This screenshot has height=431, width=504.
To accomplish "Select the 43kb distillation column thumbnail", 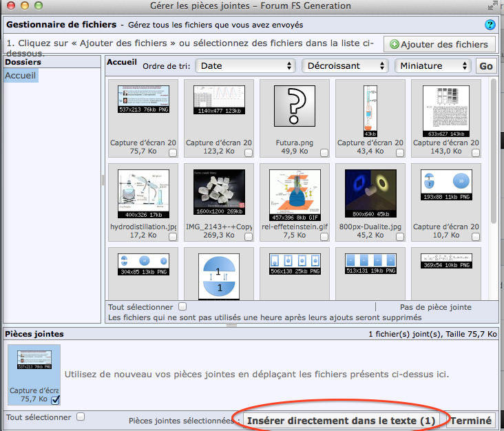I will click(x=370, y=112).
